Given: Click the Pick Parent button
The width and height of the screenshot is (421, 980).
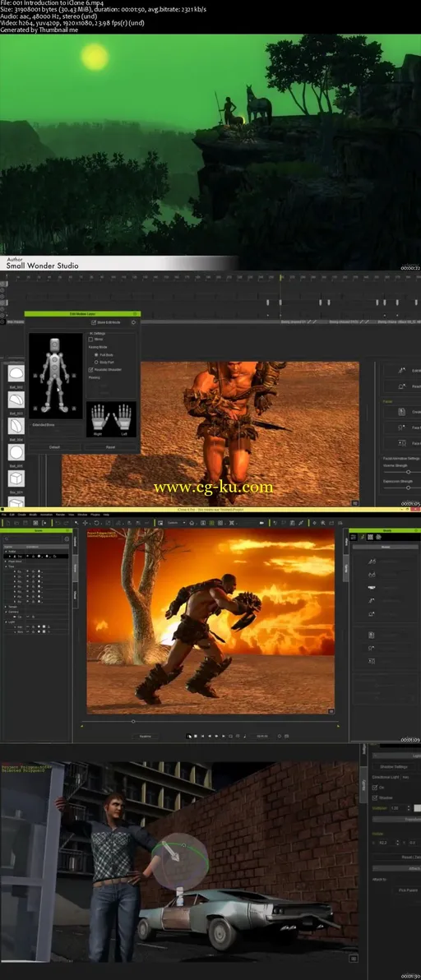Looking at the screenshot, I should 409,890.
